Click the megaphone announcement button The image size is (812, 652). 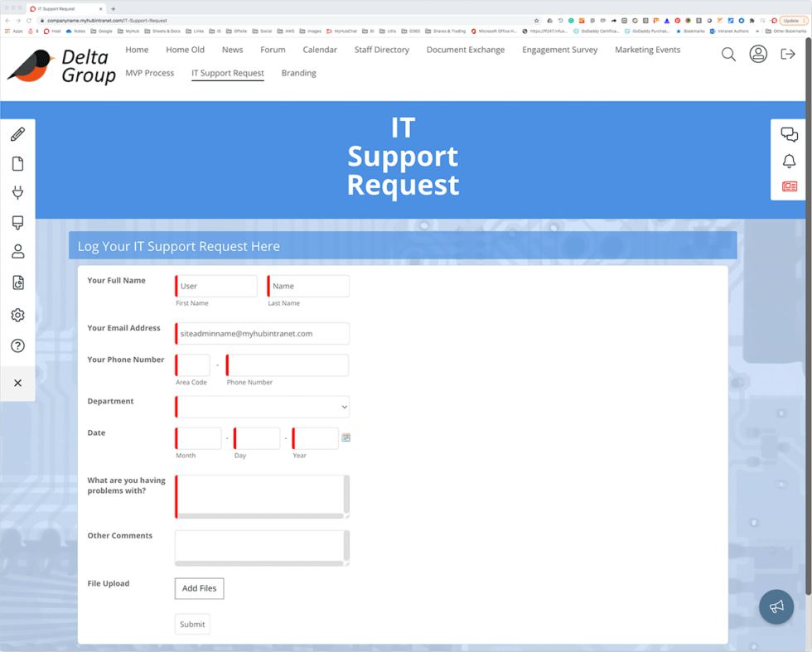pos(776,607)
